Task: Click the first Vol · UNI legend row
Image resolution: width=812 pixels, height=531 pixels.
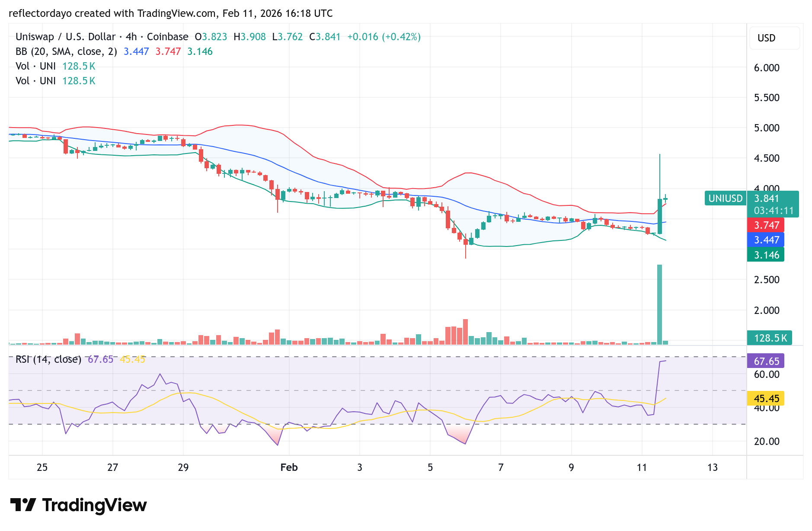Action: pyautogui.click(x=55, y=66)
